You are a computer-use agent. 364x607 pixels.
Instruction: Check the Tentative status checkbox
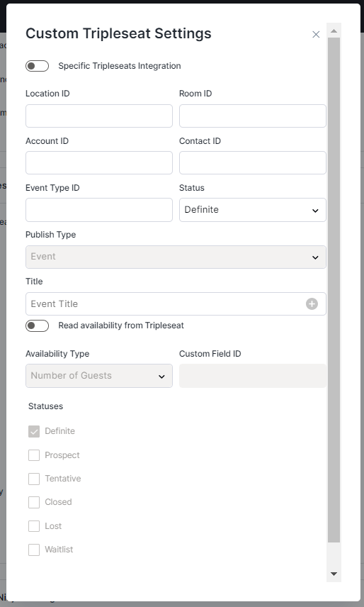(34, 479)
